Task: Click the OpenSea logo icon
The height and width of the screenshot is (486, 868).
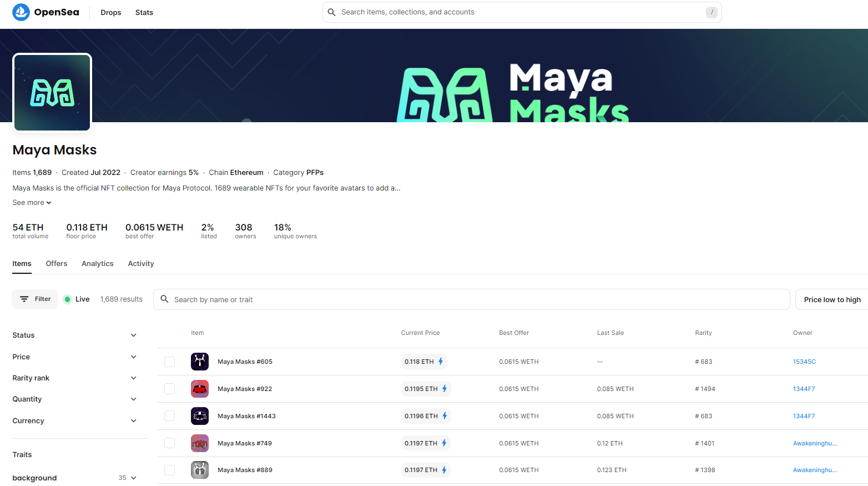Action: [21, 12]
